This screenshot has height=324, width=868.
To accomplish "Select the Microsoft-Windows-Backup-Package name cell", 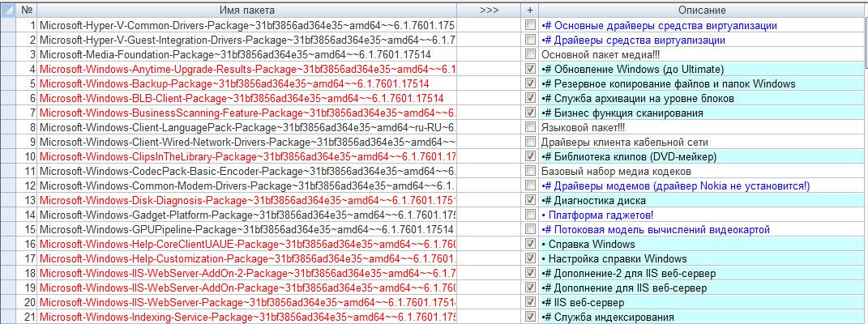I will 247,84.
